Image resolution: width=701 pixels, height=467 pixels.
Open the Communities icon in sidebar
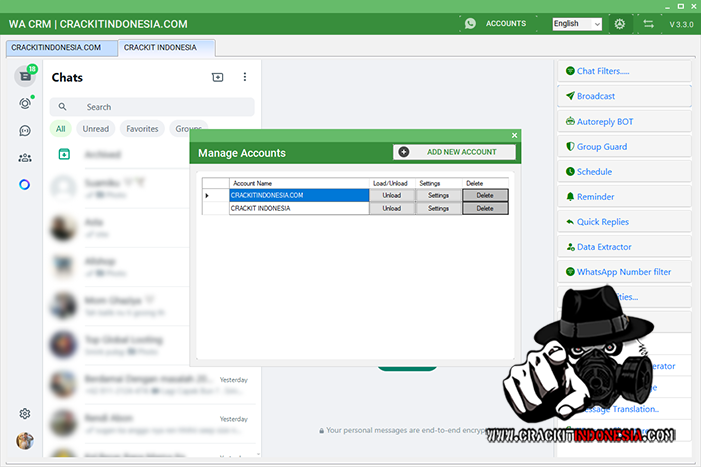25,157
